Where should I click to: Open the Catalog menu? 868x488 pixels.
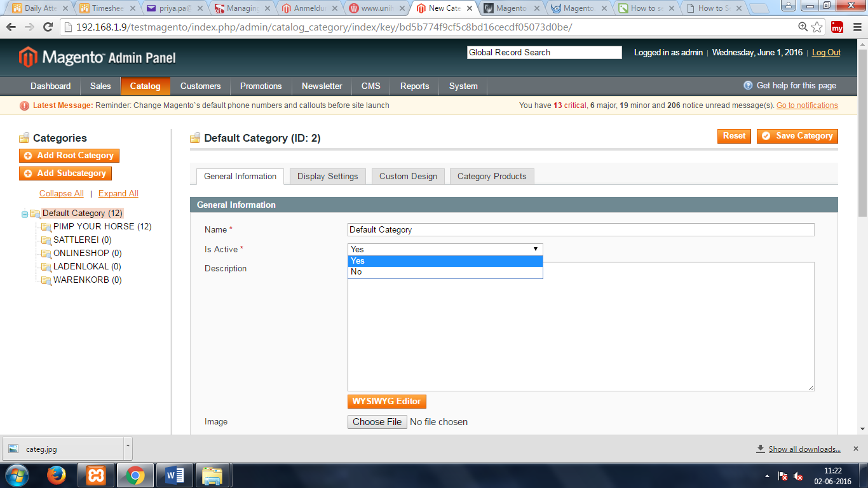click(x=146, y=86)
